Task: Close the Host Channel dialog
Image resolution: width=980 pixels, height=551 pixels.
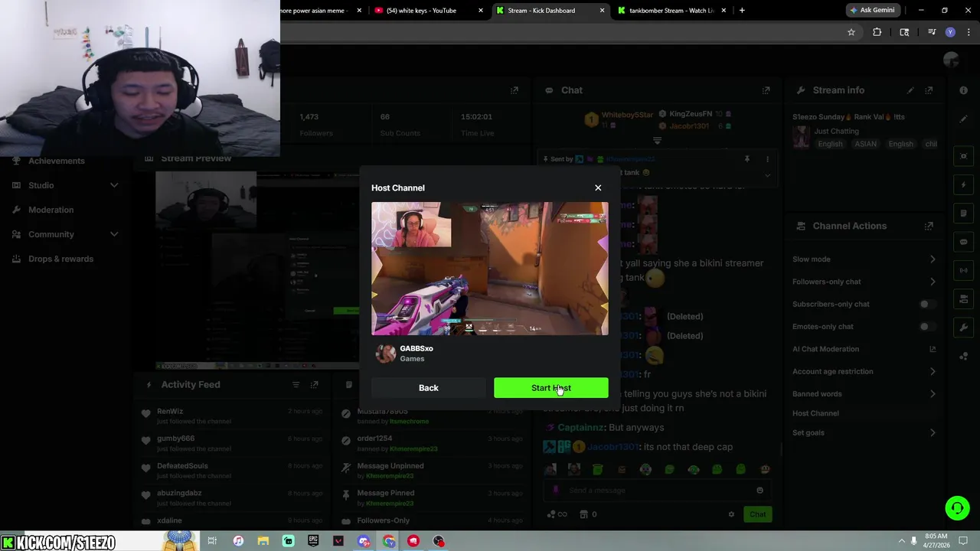Action: (x=598, y=187)
